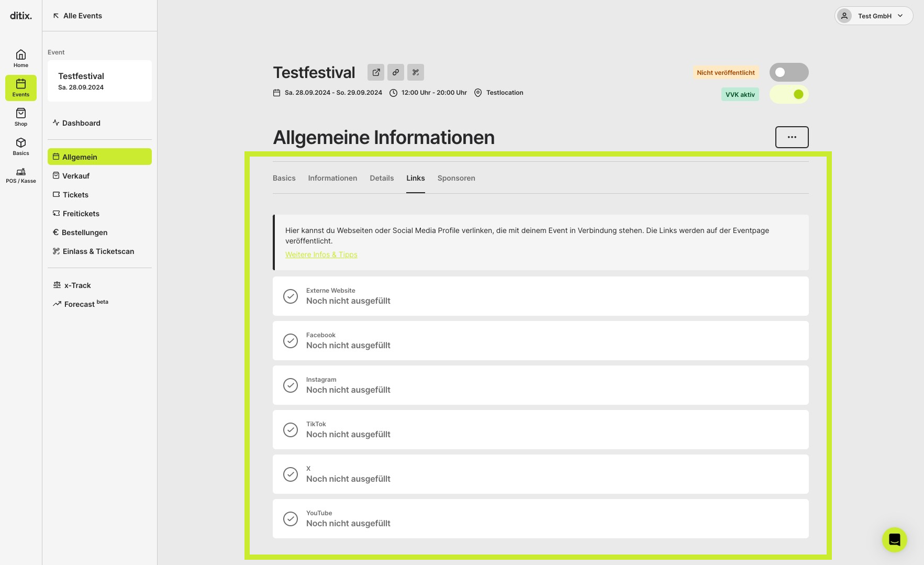Click the Facebook check circle

291,341
